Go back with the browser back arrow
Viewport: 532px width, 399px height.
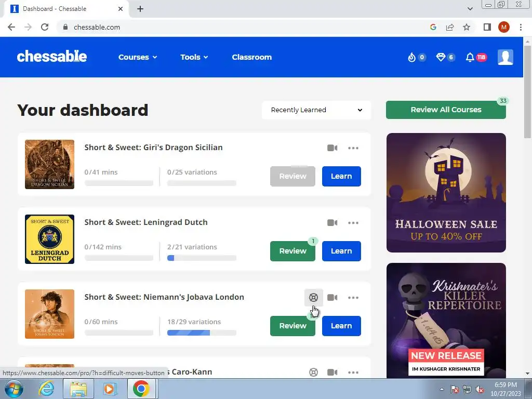(x=11, y=27)
